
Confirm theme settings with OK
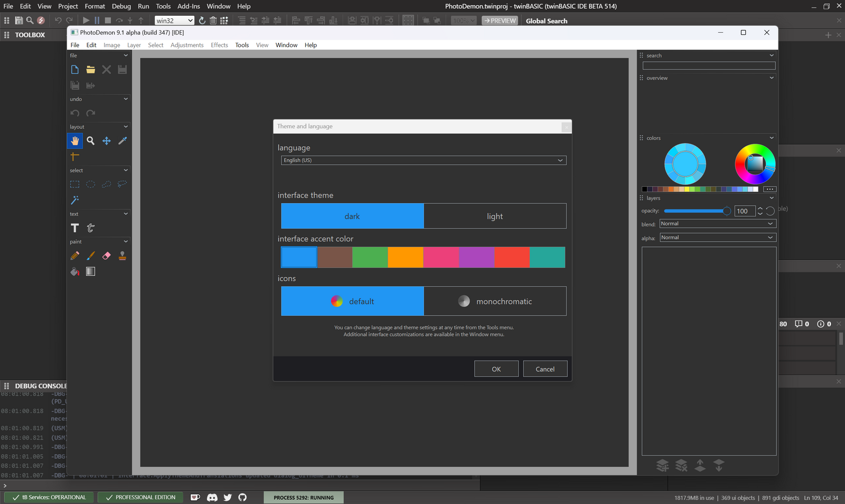coord(496,368)
